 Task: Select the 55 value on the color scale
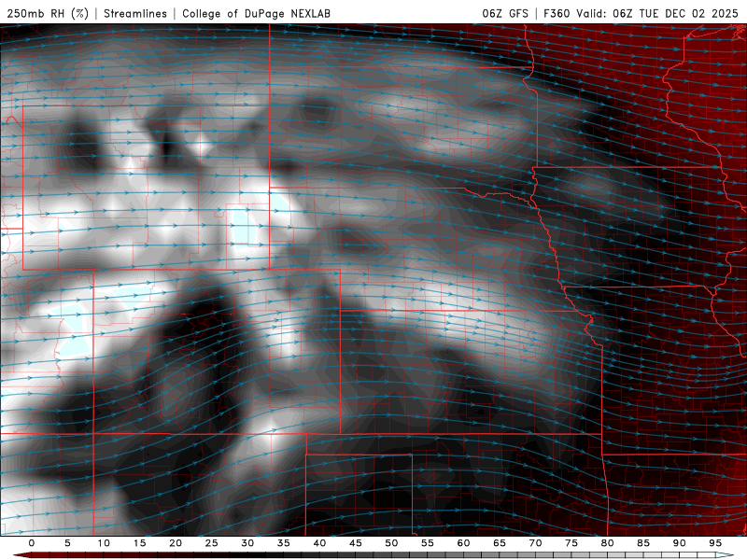tap(428, 543)
